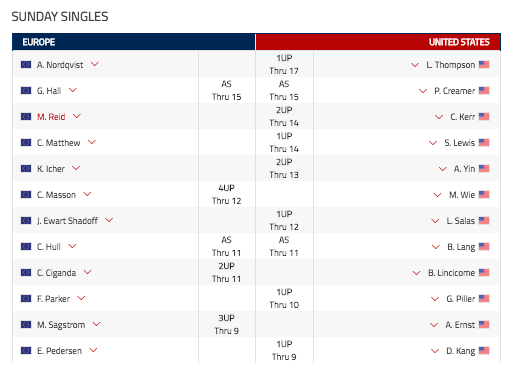Click the US flag next to B. Lincicome
Viewport: 509px width, 380px height.
tap(484, 272)
